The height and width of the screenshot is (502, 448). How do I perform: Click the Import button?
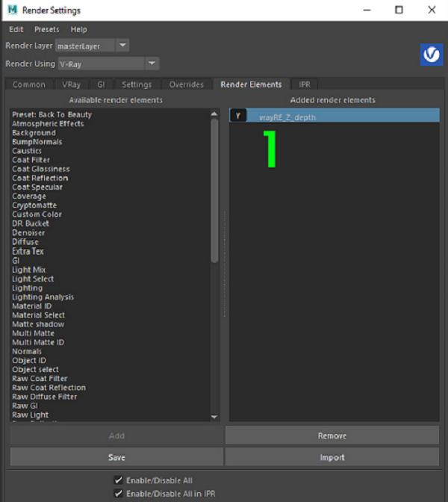pos(332,457)
